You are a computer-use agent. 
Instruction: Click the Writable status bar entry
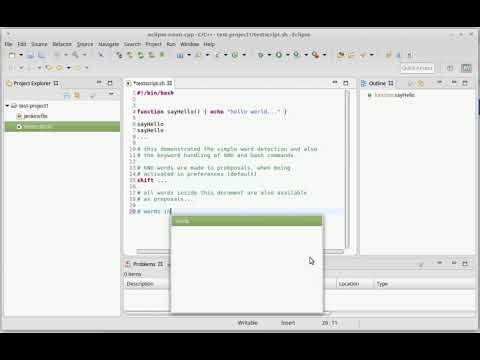[247, 323]
